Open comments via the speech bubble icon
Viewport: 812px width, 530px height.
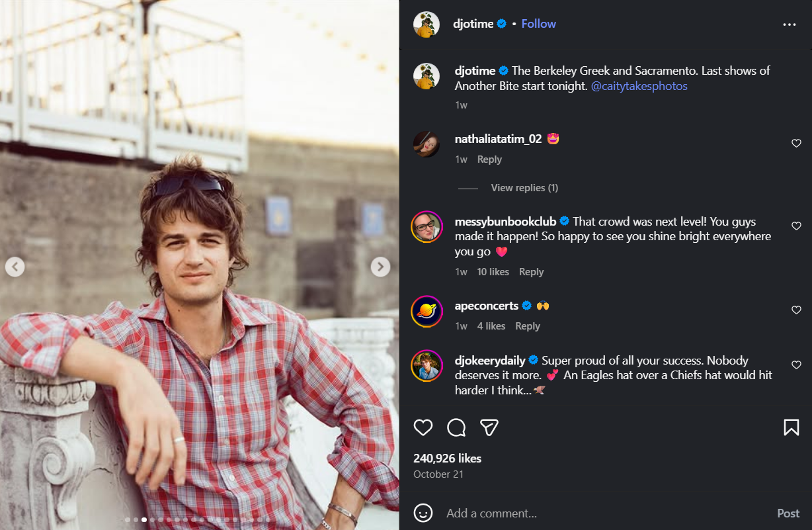pyautogui.click(x=456, y=427)
